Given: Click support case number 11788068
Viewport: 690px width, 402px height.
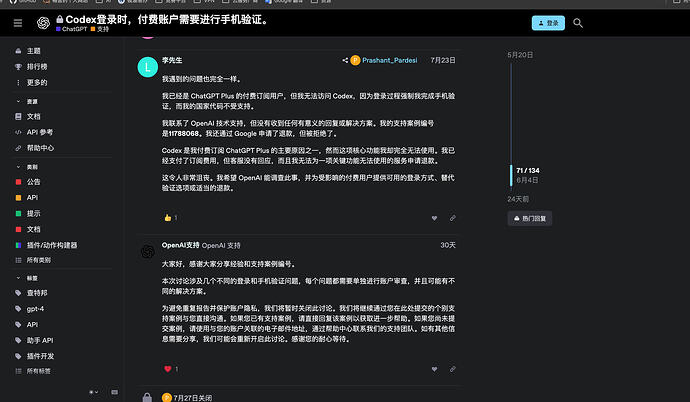Looking at the screenshot, I should pos(184,134).
